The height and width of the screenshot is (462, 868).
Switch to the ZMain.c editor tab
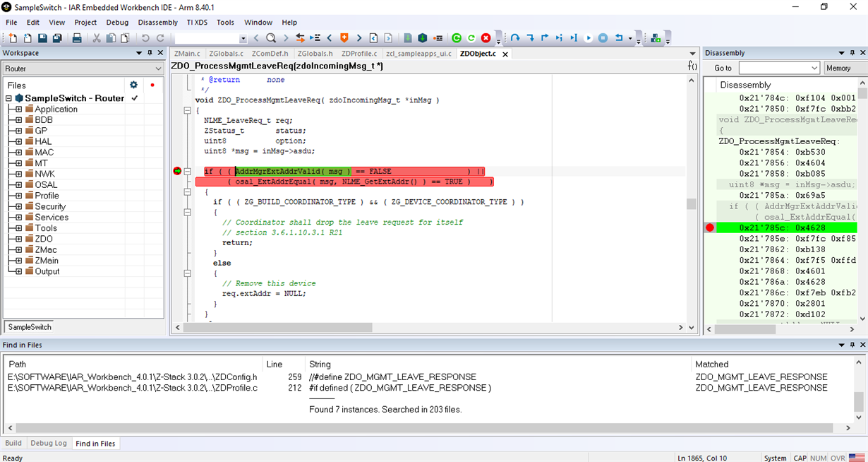(x=187, y=53)
